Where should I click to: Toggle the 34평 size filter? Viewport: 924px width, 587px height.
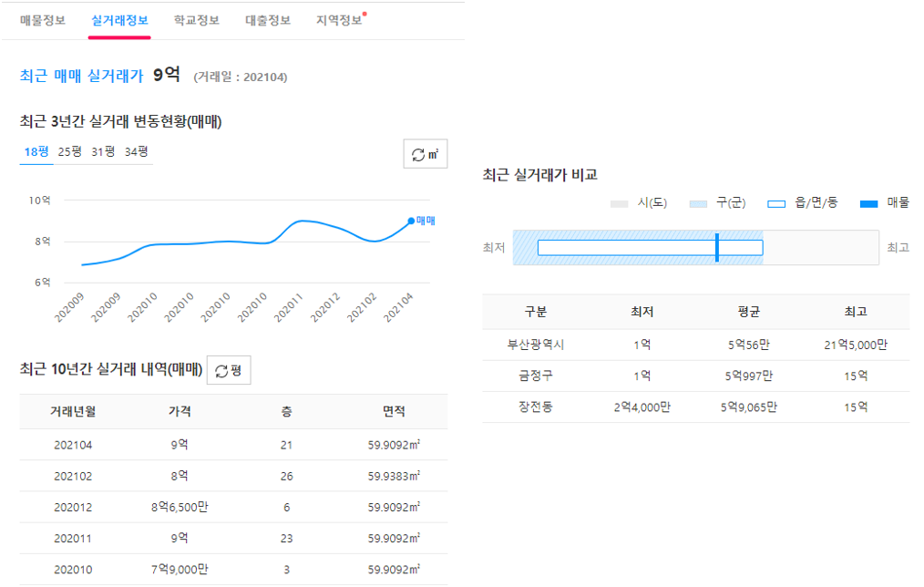pos(137,152)
